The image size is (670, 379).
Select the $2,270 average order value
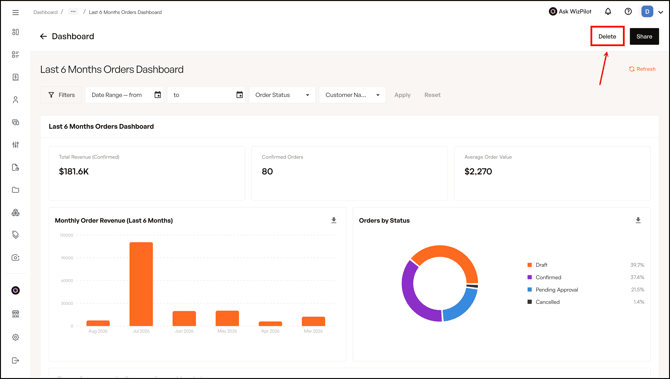(x=478, y=171)
